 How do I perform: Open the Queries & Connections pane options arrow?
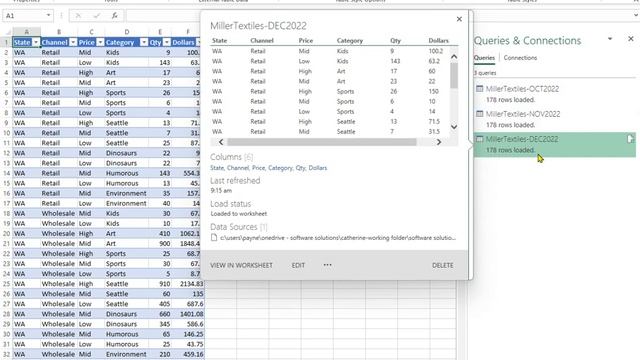(610, 39)
